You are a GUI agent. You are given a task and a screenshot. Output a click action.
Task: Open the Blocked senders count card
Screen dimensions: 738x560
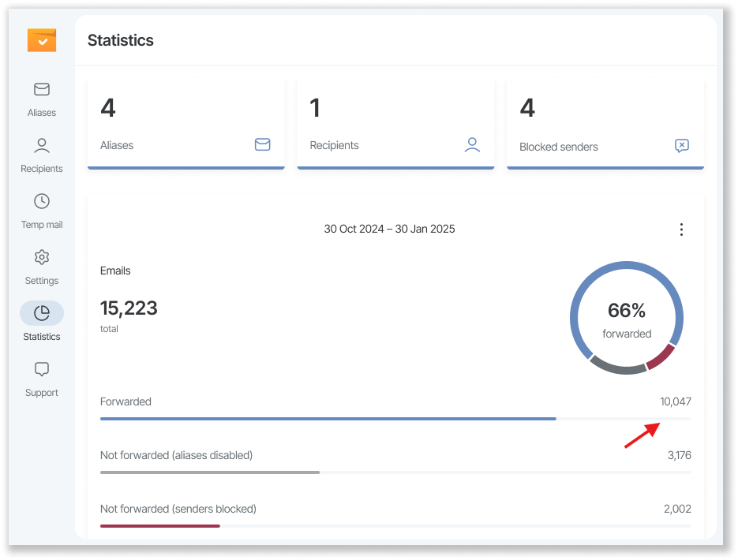(x=605, y=124)
